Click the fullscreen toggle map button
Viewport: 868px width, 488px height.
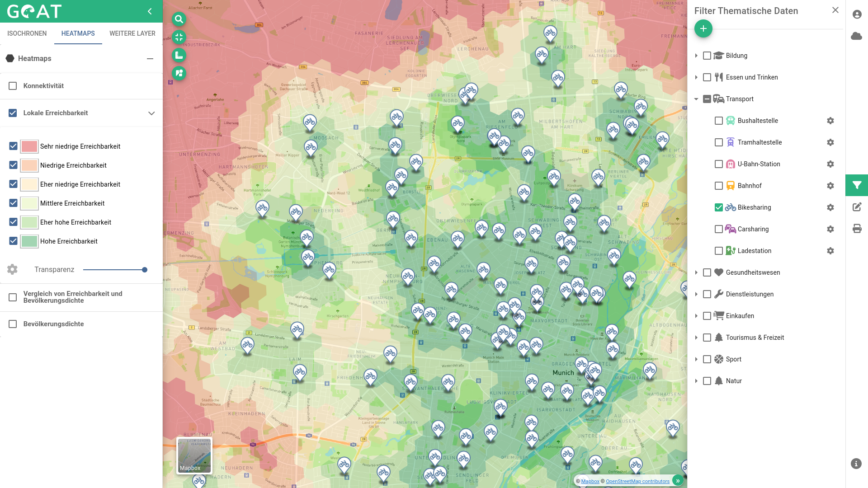pyautogui.click(x=179, y=37)
